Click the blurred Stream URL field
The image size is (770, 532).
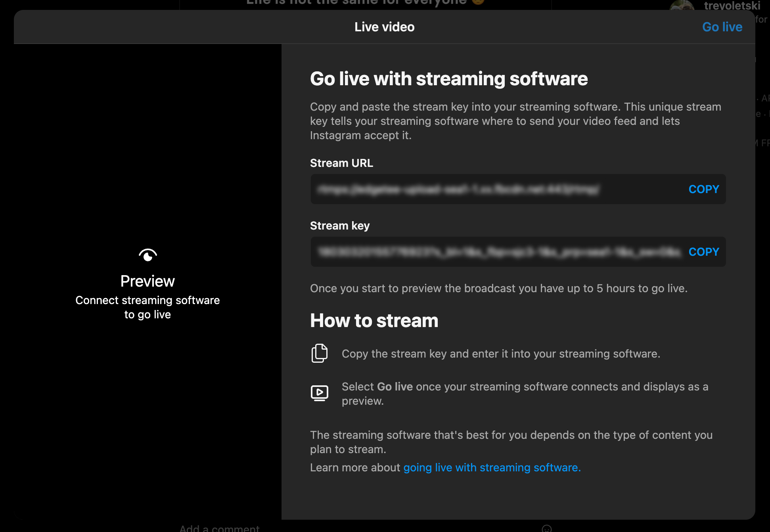(x=458, y=190)
